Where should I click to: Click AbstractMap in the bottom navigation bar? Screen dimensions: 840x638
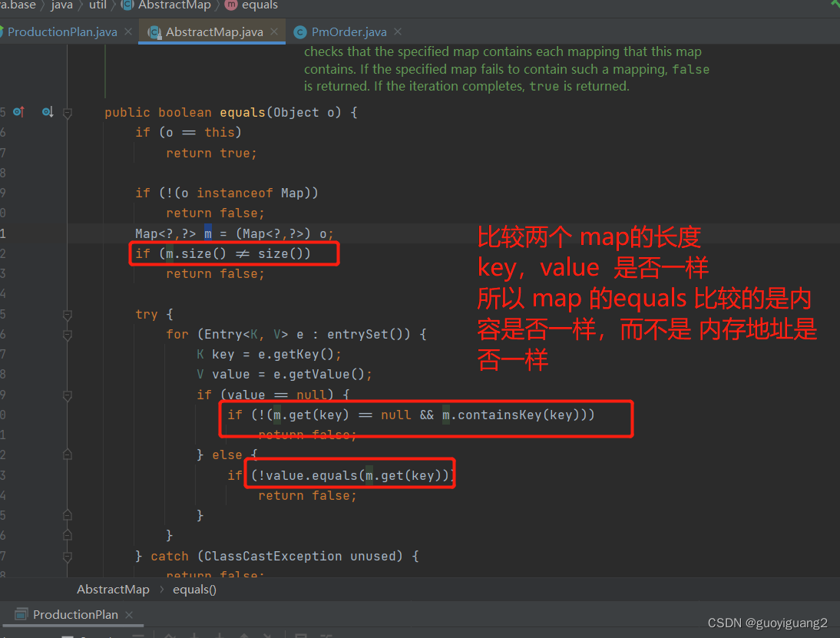click(x=113, y=589)
